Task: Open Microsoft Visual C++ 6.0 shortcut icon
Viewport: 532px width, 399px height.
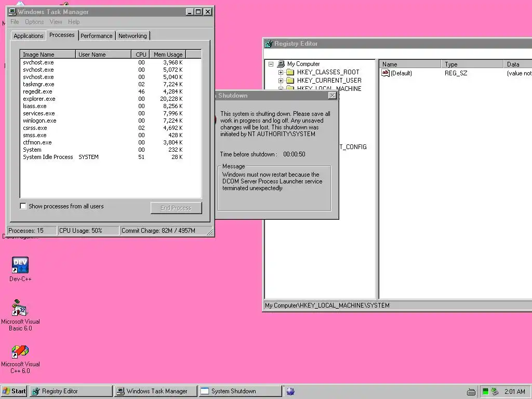Action: pos(20,352)
